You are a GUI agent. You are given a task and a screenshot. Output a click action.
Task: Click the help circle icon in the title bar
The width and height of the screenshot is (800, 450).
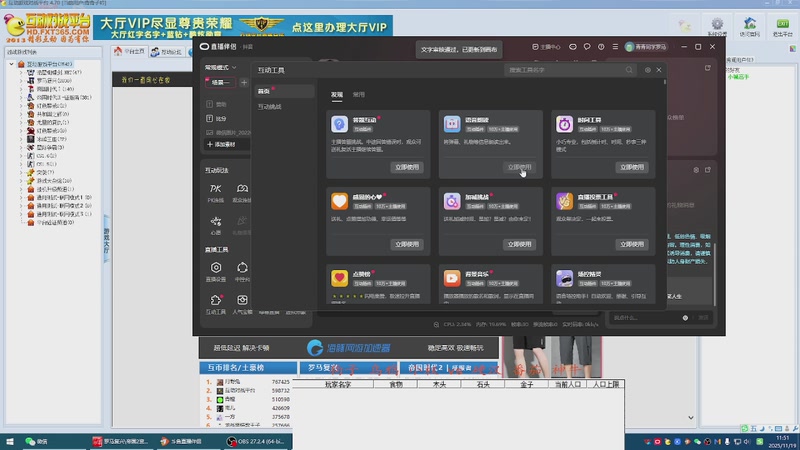[601, 46]
